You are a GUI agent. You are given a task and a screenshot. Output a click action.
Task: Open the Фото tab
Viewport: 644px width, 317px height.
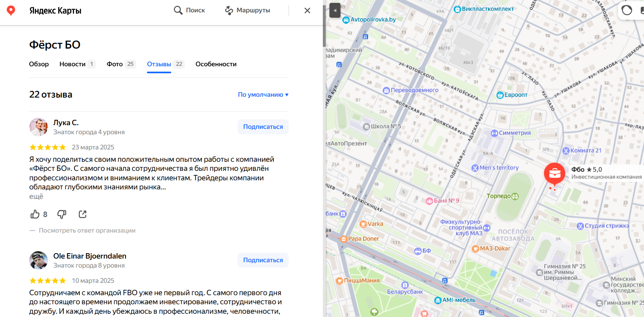point(115,64)
